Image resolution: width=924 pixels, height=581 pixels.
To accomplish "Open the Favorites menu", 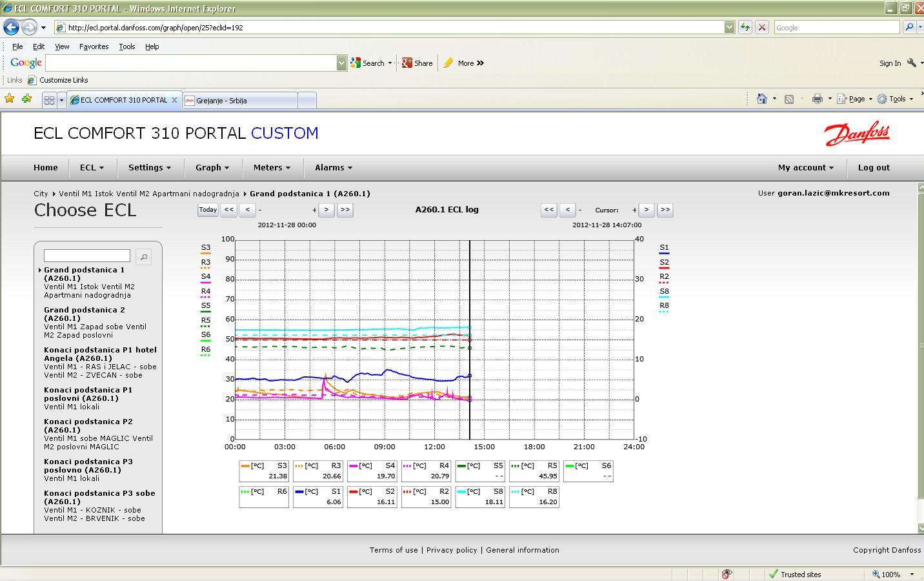I will tap(94, 46).
